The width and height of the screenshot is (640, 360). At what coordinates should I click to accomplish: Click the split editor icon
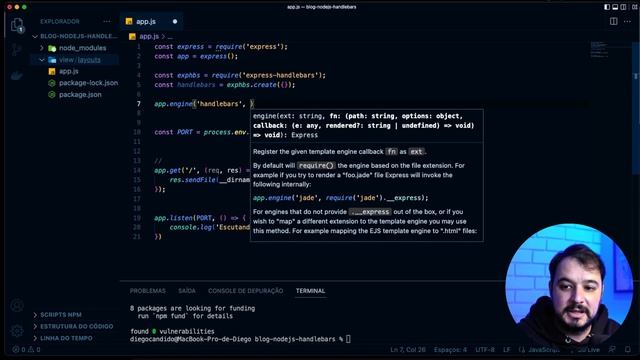coord(613,21)
